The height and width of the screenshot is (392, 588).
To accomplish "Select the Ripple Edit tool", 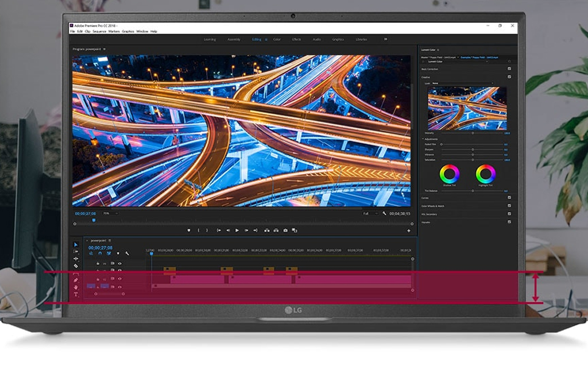I will [76, 259].
